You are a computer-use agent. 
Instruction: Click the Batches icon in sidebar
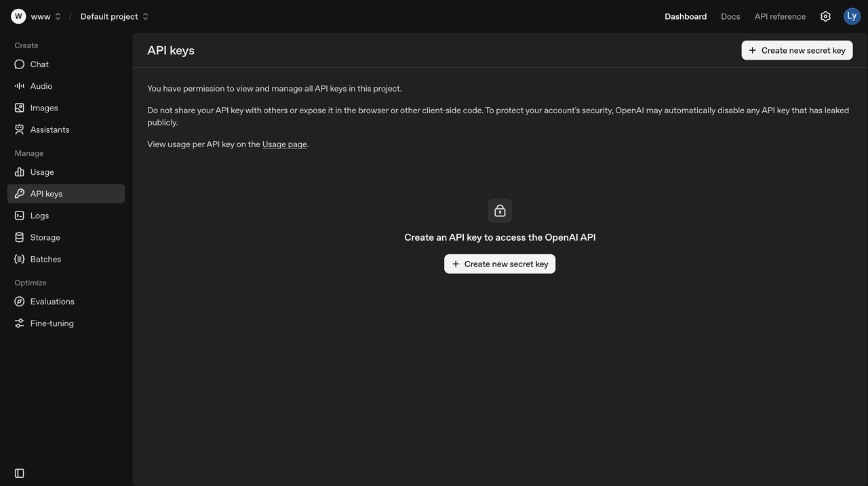point(20,259)
